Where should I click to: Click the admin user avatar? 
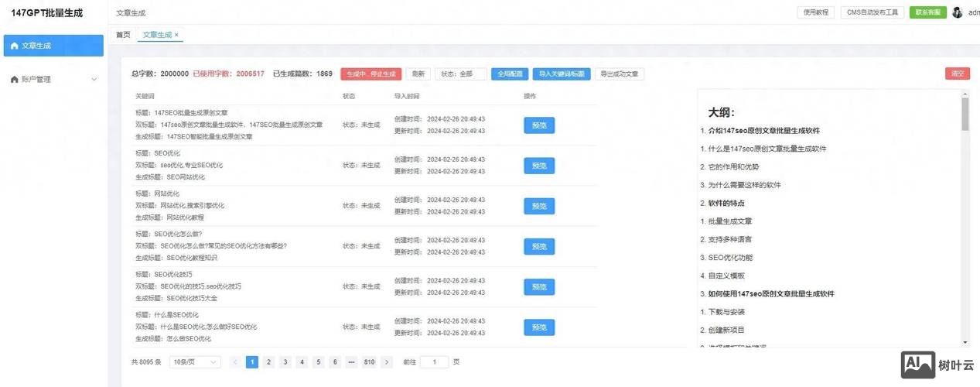click(957, 12)
